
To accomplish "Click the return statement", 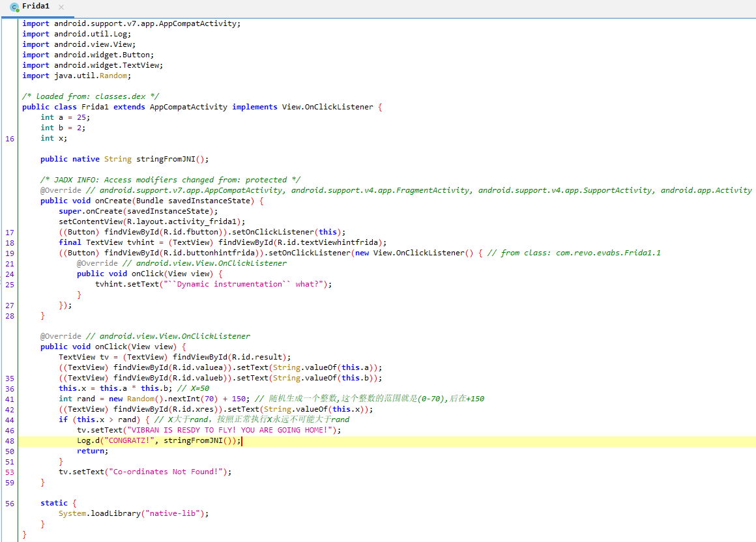I will point(93,451).
